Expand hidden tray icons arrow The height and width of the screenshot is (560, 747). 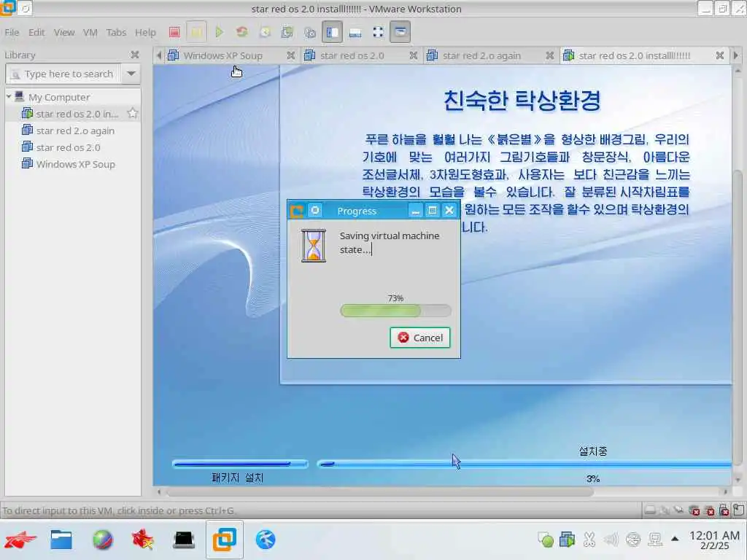675,539
